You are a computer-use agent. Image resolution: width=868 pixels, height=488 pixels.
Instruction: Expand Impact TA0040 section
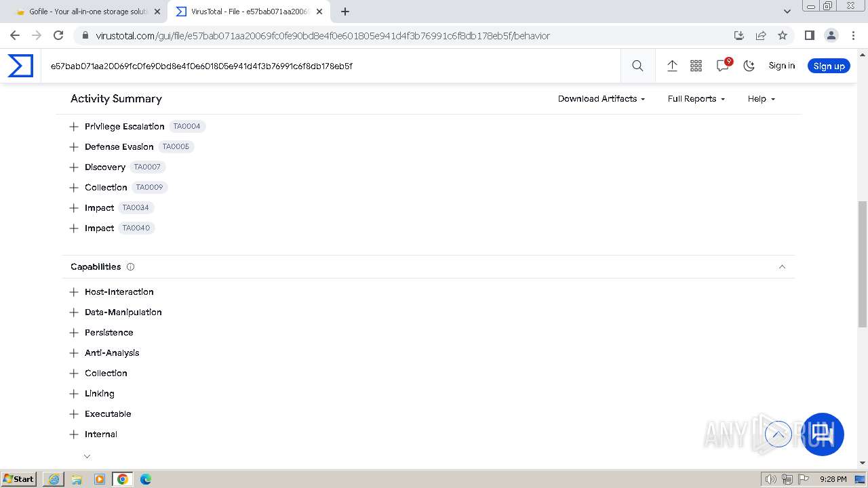[74, 228]
